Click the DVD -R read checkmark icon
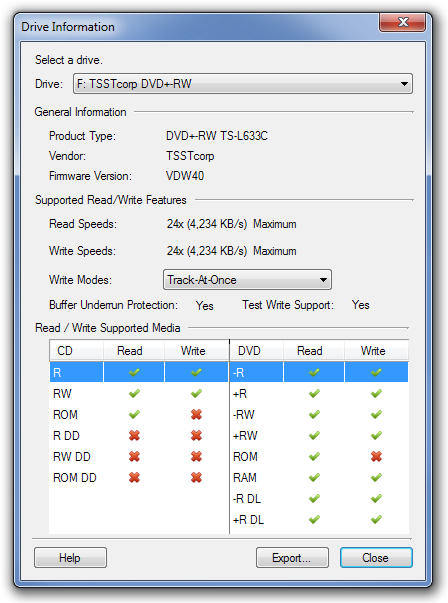This screenshot has height=603, width=448. 314,372
